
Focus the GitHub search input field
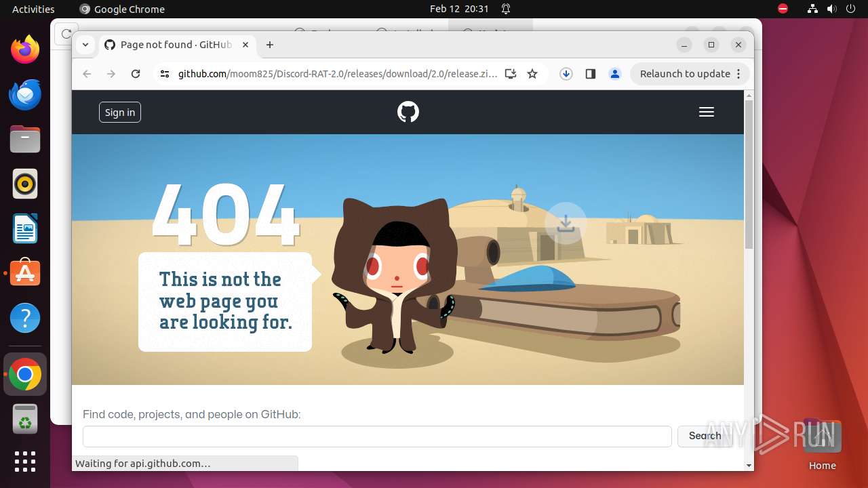[377, 436]
